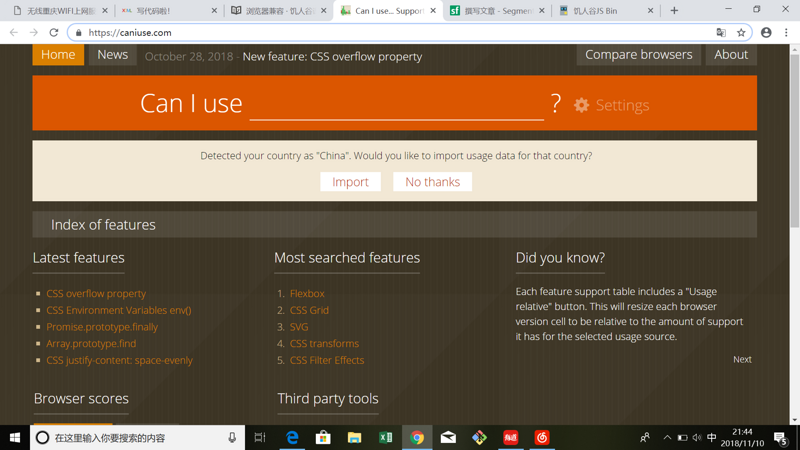The image size is (800, 450).
Task: Open Array.prototype.find link
Action: pyautogui.click(x=91, y=343)
